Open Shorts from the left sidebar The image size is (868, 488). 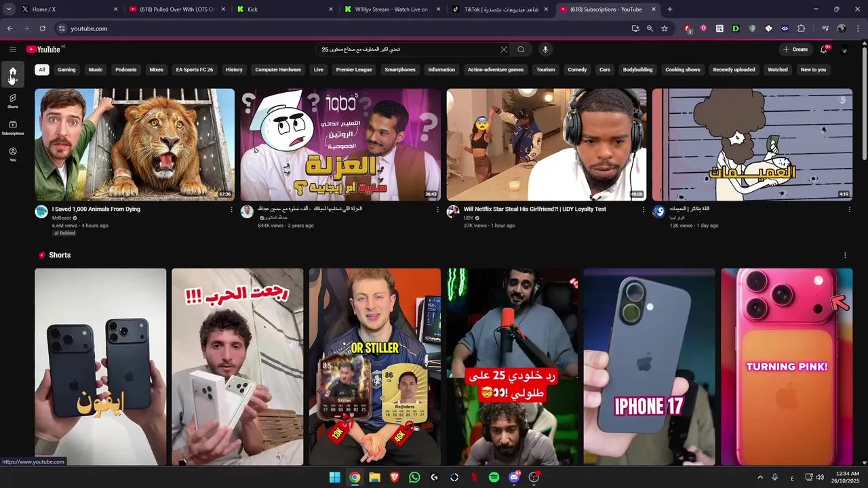12,101
